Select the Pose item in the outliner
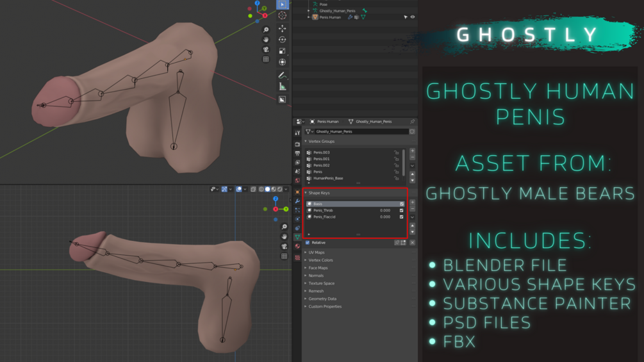This screenshot has height=362, width=644. [324, 4]
